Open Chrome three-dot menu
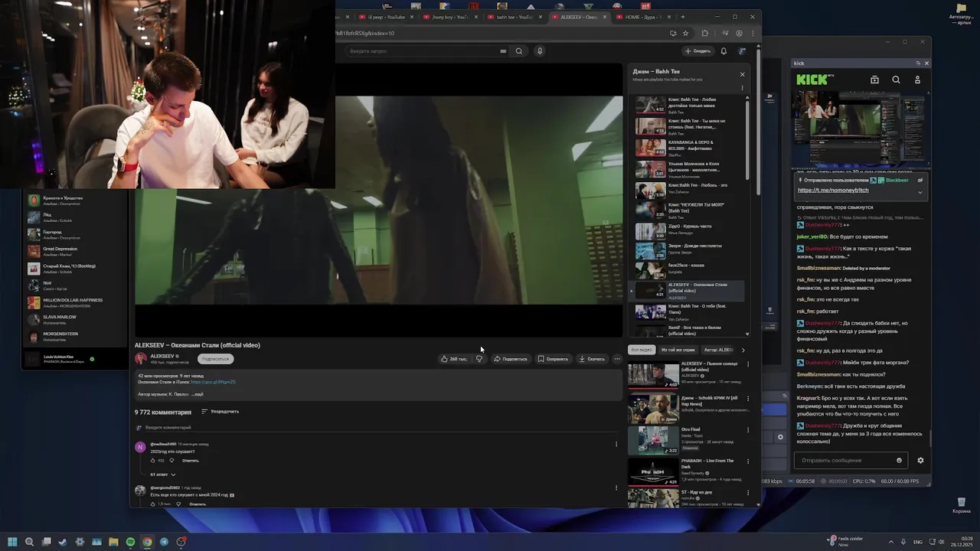The image size is (980, 551). (x=753, y=33)
